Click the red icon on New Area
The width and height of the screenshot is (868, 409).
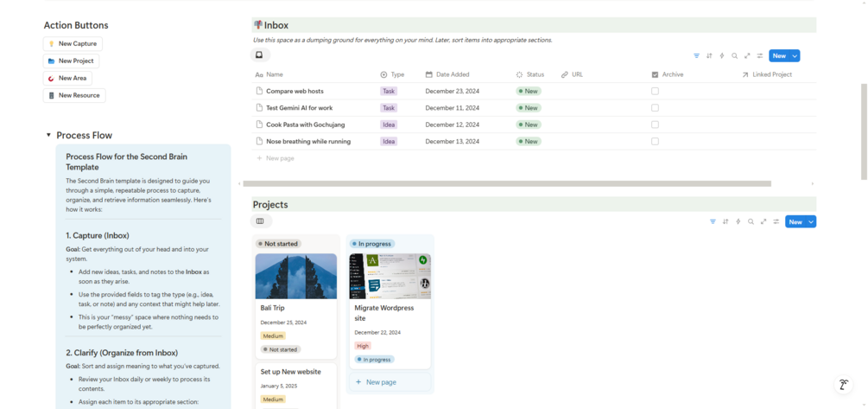point(52,78)
